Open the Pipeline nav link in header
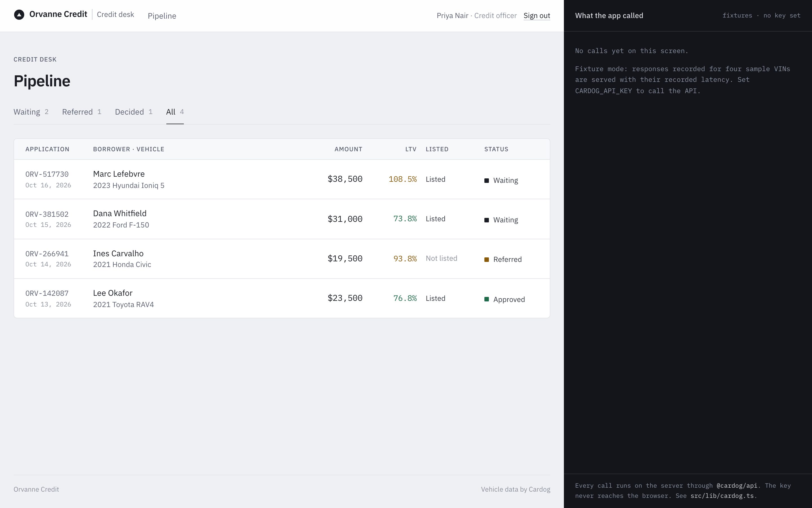Screen dimensions: 812x508 162,16
